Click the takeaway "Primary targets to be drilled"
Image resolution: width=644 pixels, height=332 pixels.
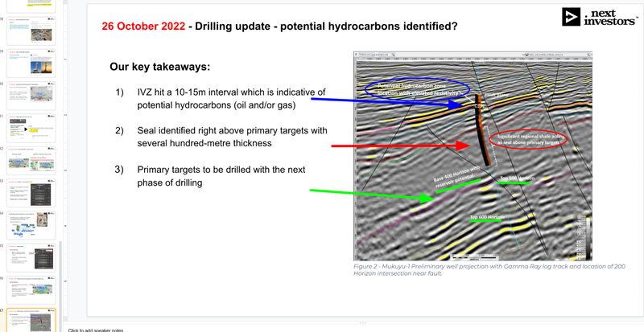221,176
